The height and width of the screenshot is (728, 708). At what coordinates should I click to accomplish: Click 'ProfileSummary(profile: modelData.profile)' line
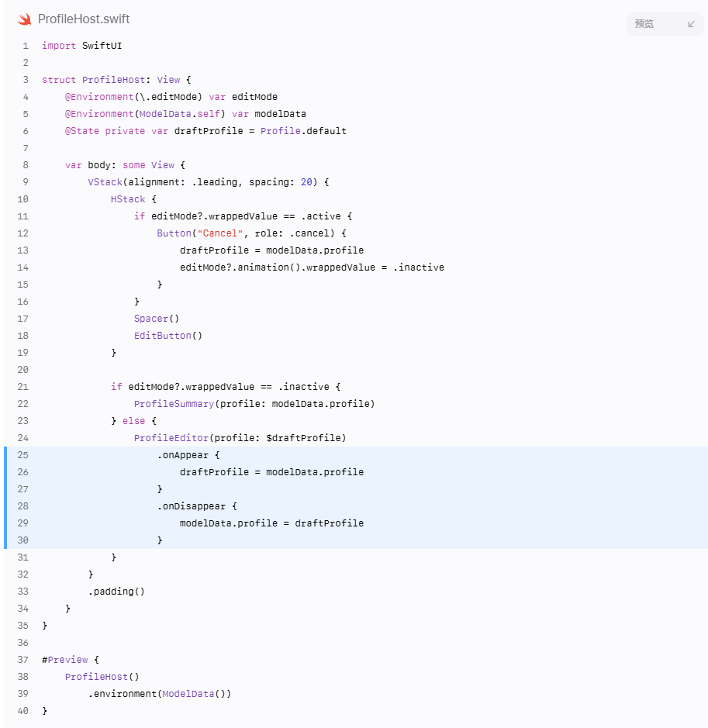coord(254,404)
